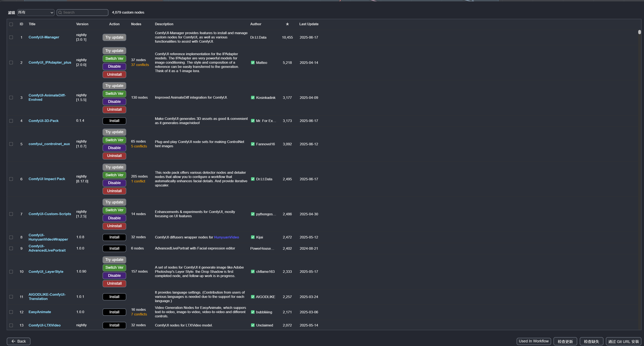Open the ComfyUI Impact Pack title link
Screen dimensions: 644x346
(47, 179)
